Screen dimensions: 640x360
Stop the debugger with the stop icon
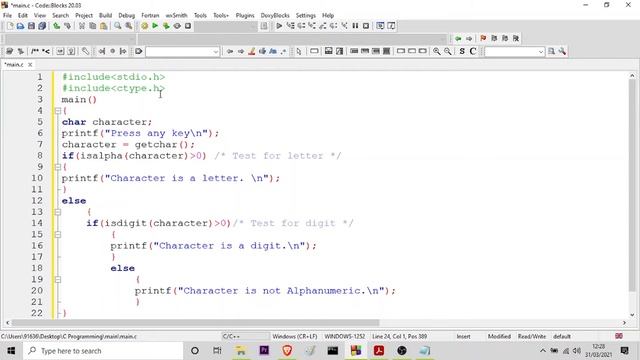pyautogui.click(x=366, y=26)
